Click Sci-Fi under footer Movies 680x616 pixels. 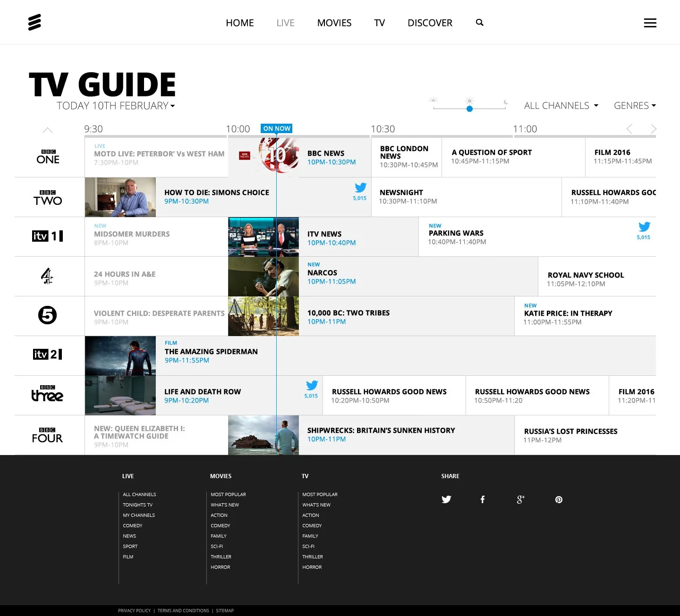[217, 546]
